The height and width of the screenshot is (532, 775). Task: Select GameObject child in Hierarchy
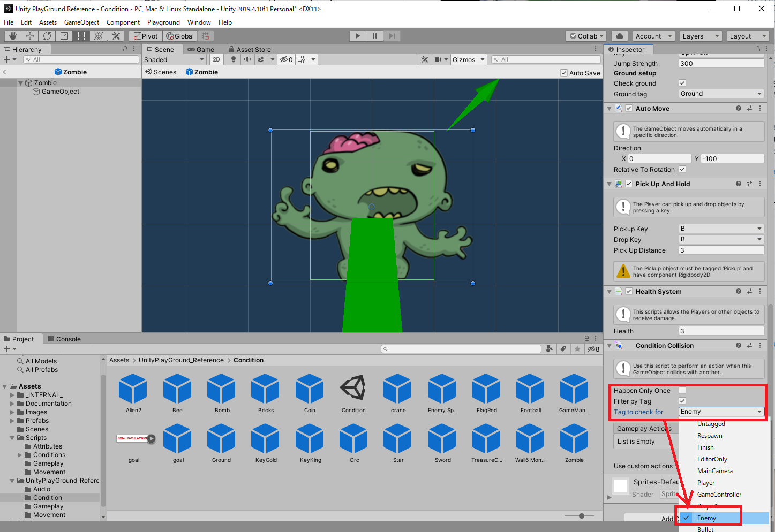(x=61, y=92)
